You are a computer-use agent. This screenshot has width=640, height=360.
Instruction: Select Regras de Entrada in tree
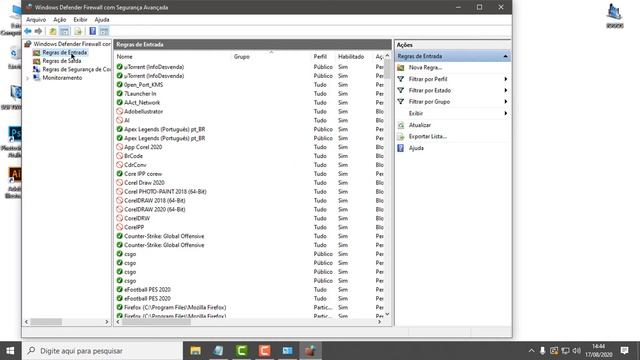[64, 53]
